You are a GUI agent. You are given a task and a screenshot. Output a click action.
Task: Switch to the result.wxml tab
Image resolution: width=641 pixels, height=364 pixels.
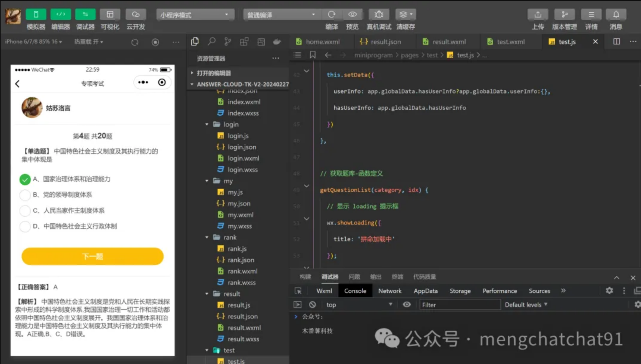click(449, 42)
